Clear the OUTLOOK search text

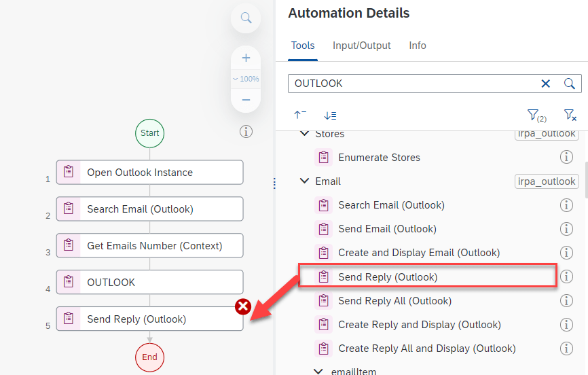point(545,84)
